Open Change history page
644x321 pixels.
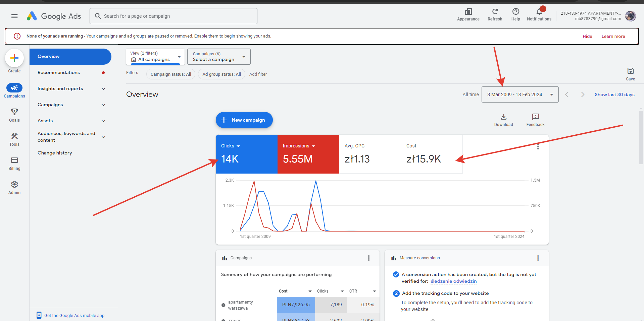(x=71, y=153)
